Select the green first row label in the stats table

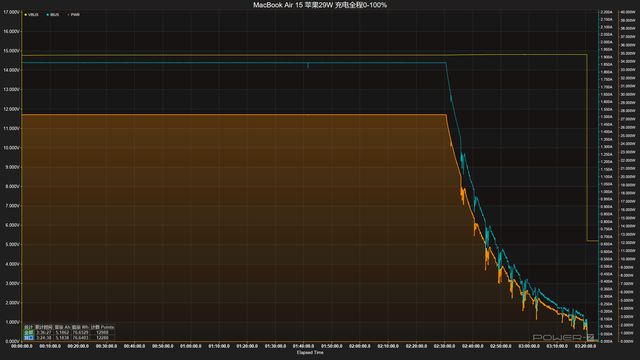pos(29,332)
